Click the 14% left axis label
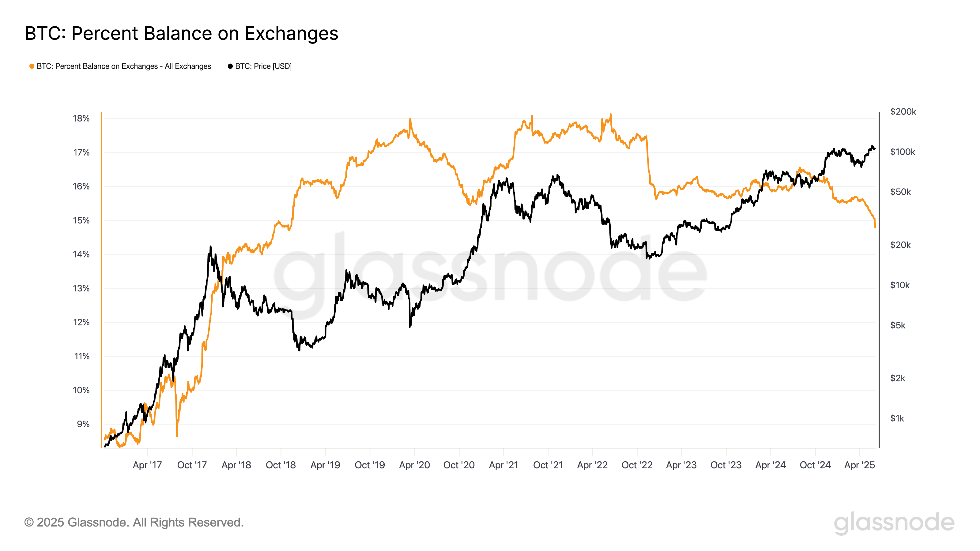 point(81,254)
